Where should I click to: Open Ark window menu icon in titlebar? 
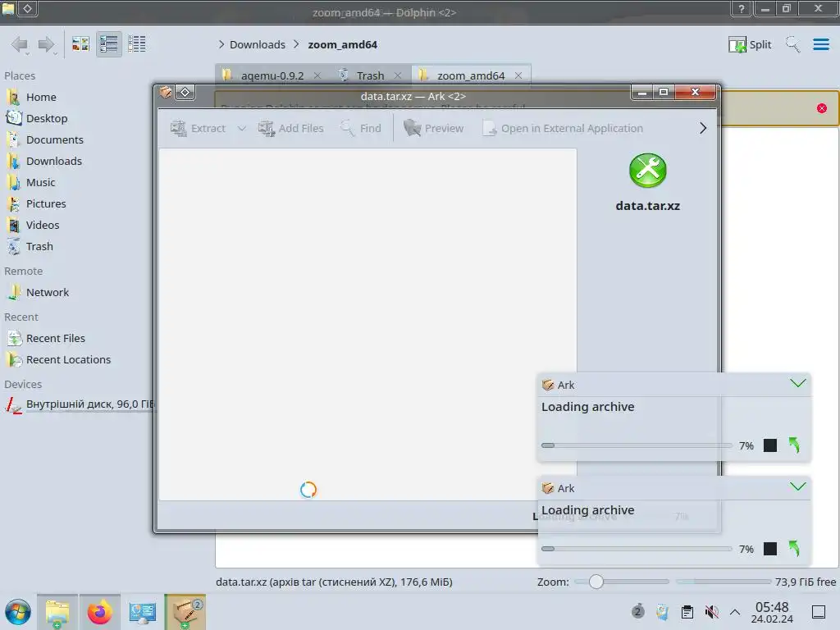166,92
